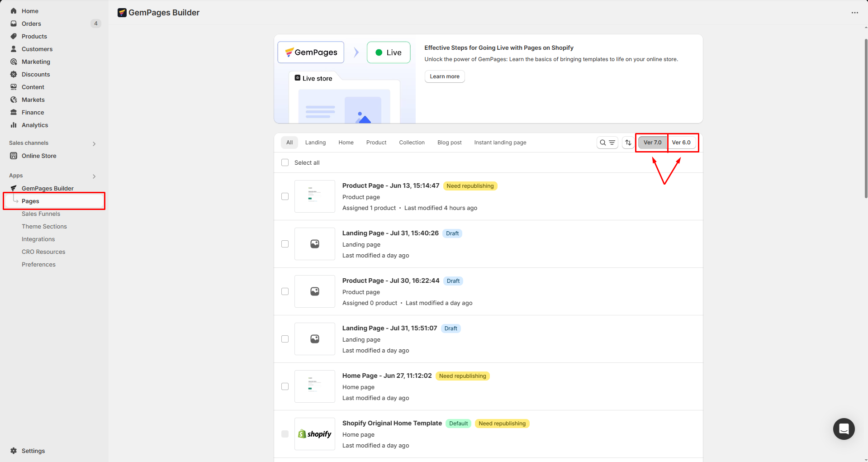Click the sort arrows icon
This screenshot has width=868, height=462.
click(x=628, y=143)
